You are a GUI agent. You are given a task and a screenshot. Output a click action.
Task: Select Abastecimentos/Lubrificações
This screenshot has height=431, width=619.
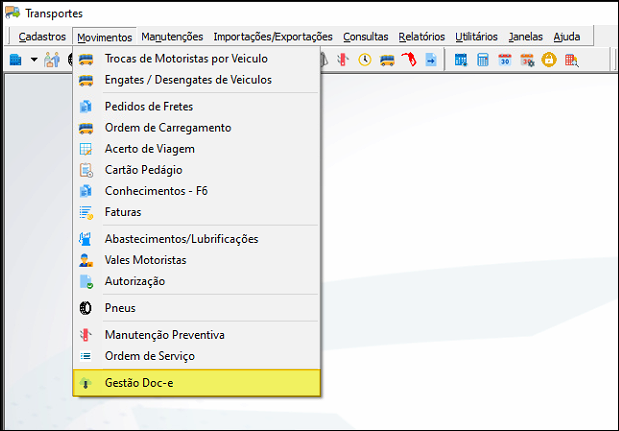tap(197, 239)
